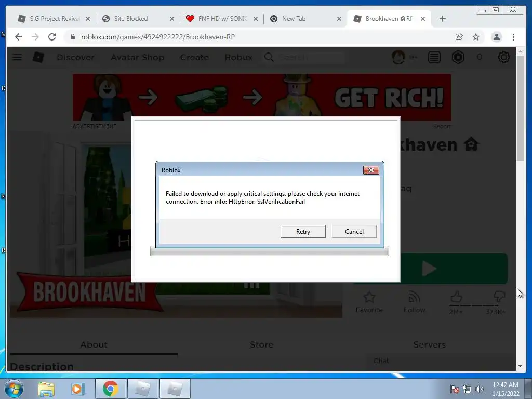
Task: Click the volume speaker tray icon
Action: click(x=479, y=389)
